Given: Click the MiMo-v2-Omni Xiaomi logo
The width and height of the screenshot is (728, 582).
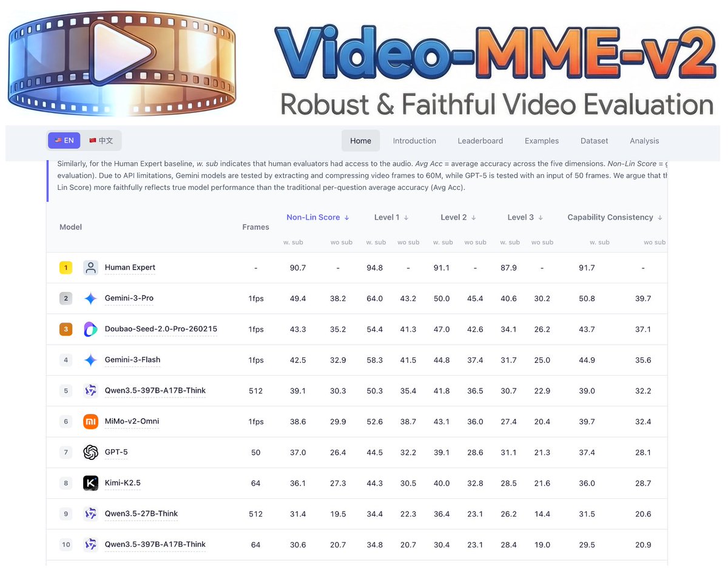Looking at the screenshot, I should pyautogui.click(x=91, y=421).
